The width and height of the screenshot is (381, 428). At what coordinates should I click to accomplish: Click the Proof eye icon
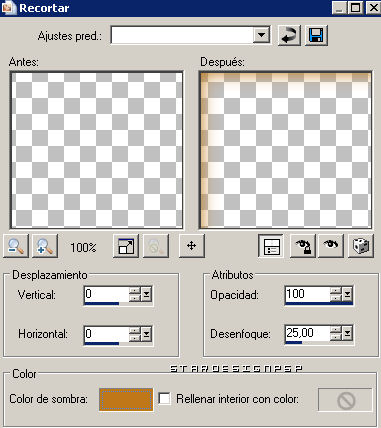click(x=331, y=246)
